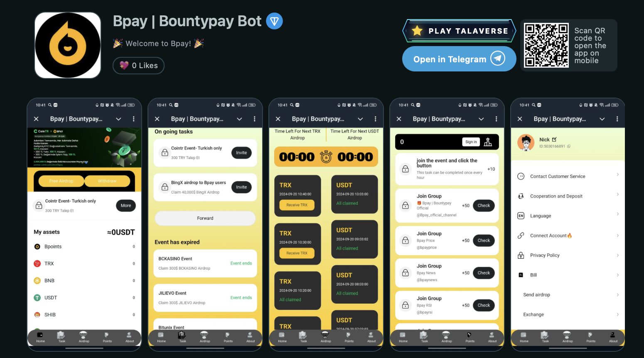Click the Play Talaverse banner button
The image size is (644, 358).
coord(459,31)
